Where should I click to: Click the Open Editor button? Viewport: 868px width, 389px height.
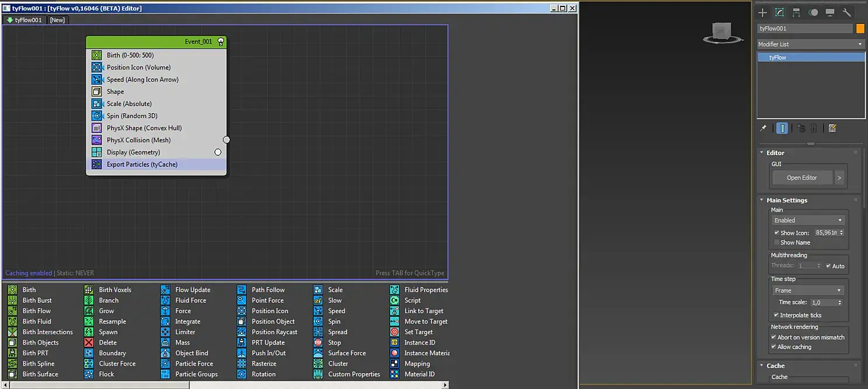[x=801, y=177]
